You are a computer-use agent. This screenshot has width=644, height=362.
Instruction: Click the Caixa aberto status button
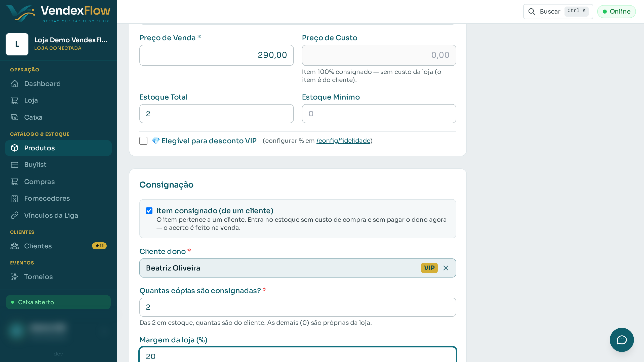[58, 302]
